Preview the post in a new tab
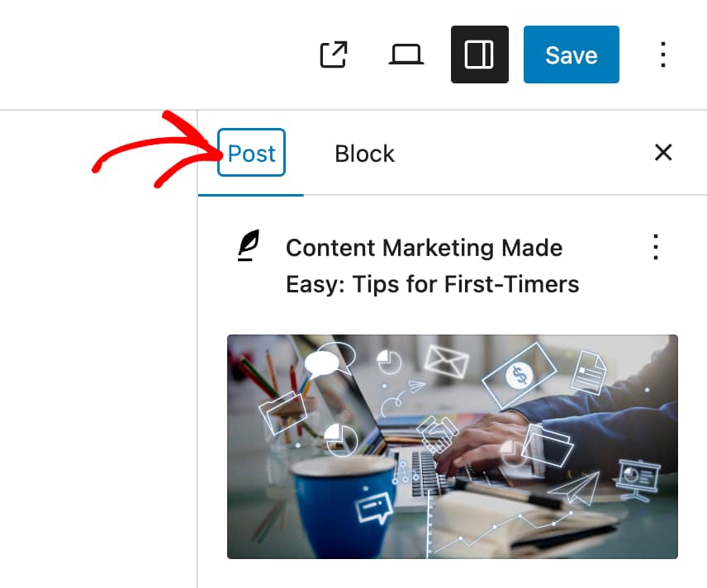707x588 pixels. pyautogui.click(x=334, y=55)
